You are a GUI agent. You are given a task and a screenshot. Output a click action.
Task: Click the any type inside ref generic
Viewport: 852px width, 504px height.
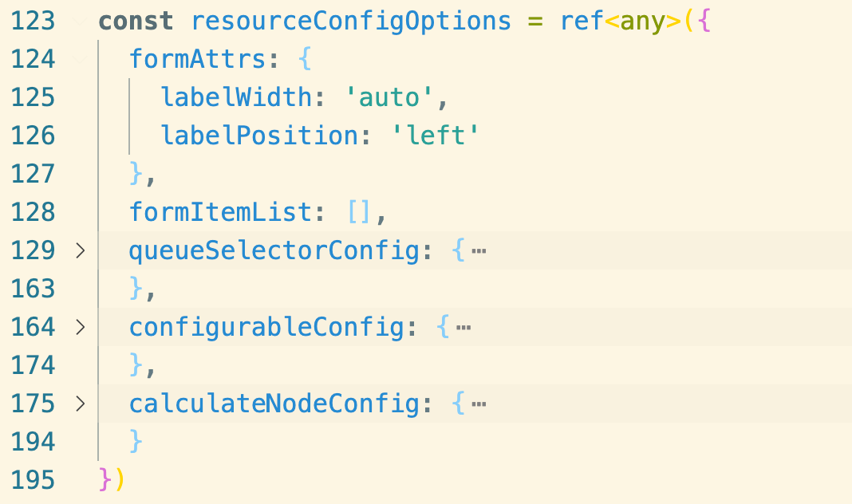(x=642, y=22)
